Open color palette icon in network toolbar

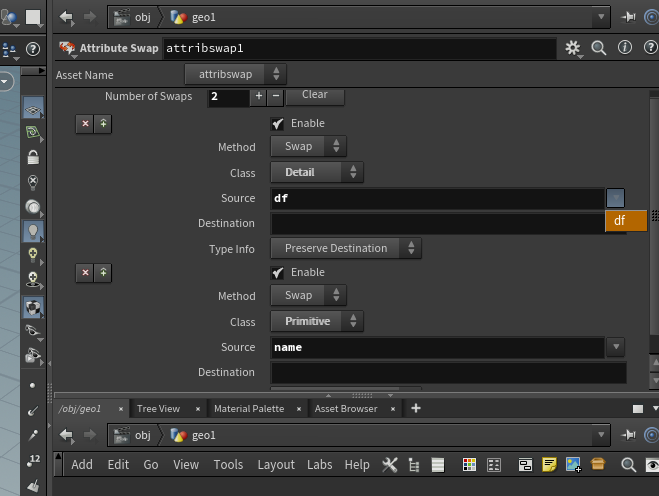pyautogui.click(x=469, y=465)
